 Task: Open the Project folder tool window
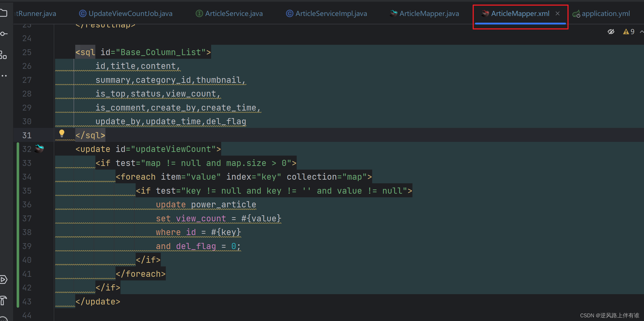tap(3, 13)
